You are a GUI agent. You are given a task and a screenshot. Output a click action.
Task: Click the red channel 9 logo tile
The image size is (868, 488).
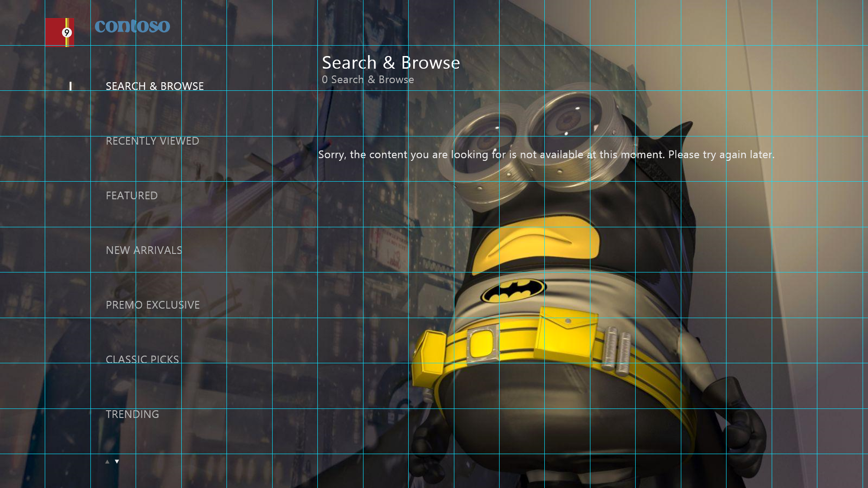54,32
